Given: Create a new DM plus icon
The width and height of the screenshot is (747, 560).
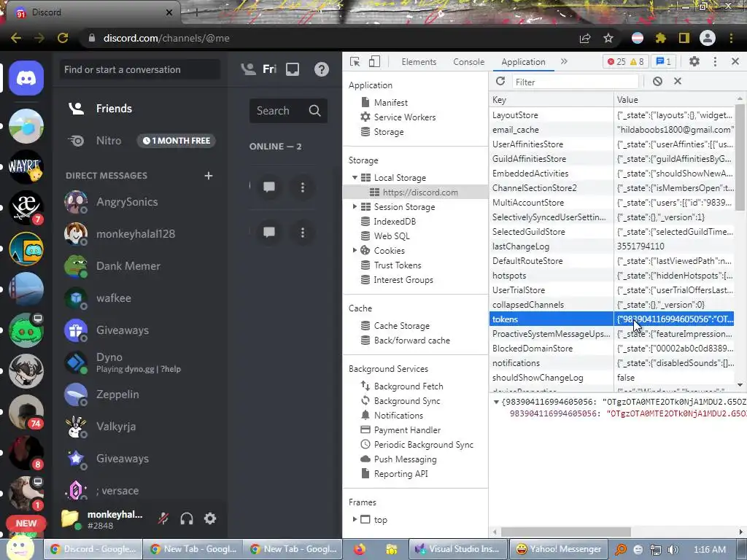Looking at the screenshot, I should pyautogui.click(x=208, y=176).
